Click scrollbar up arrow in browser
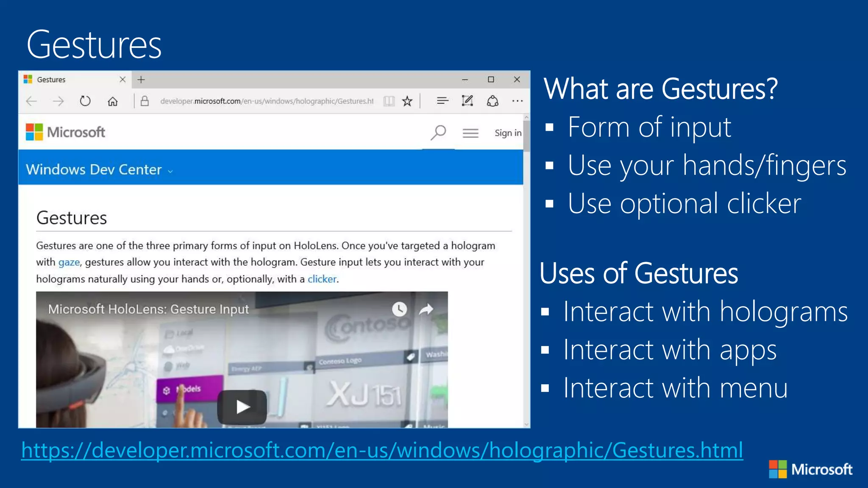 tap(526, 117)
